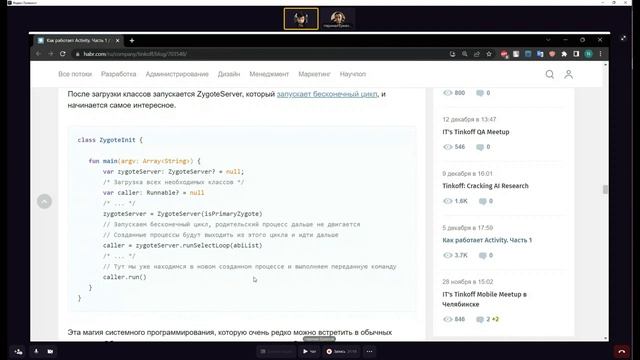Open the 'Разработка' section

118,74
